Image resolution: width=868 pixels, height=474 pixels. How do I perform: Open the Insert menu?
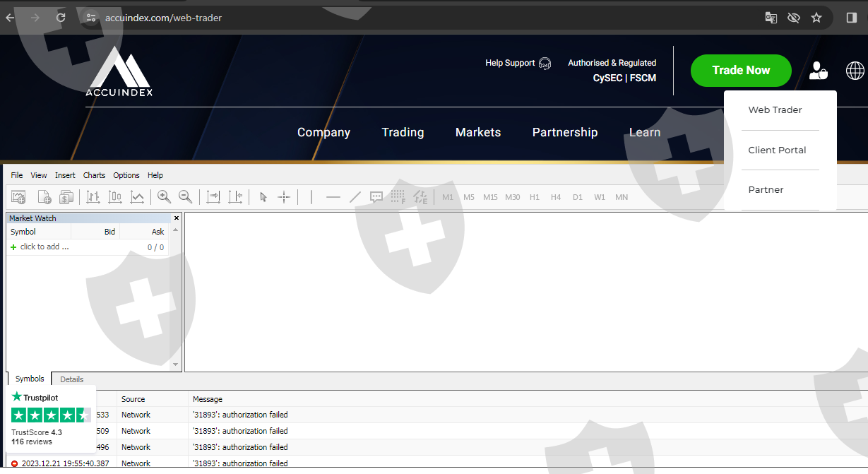pos(65,175)
